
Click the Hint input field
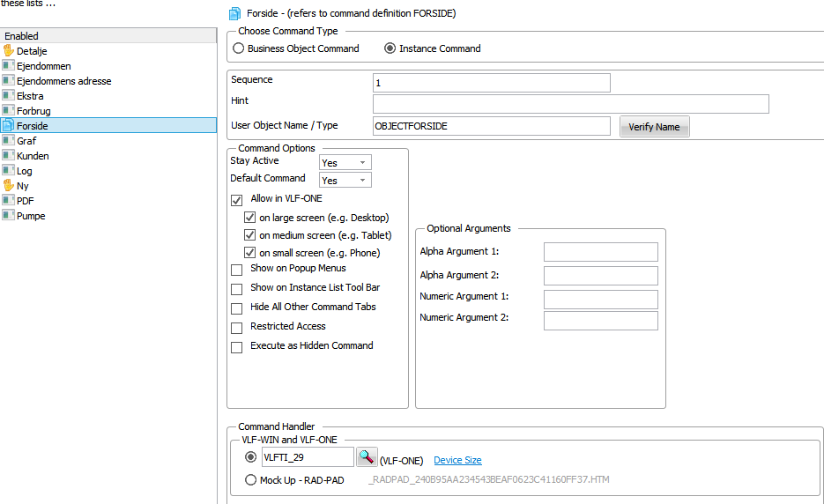pyautogui.click(x=571, y=104)
